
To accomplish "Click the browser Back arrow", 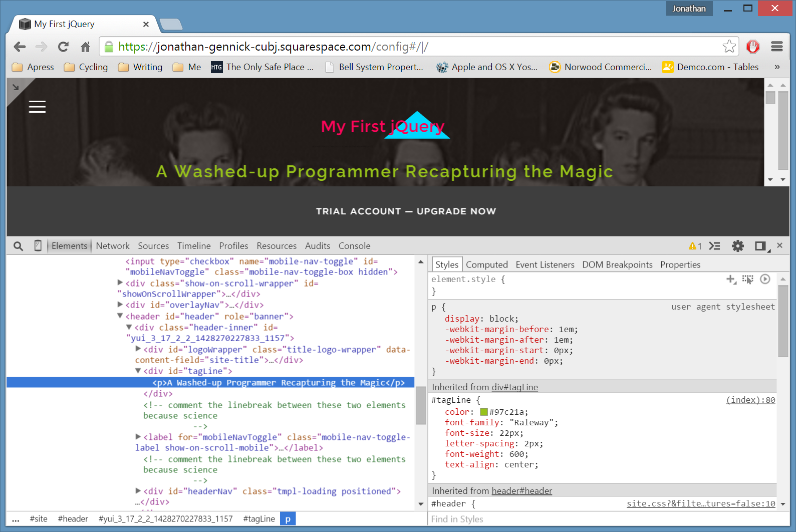I will pos(20,47).
